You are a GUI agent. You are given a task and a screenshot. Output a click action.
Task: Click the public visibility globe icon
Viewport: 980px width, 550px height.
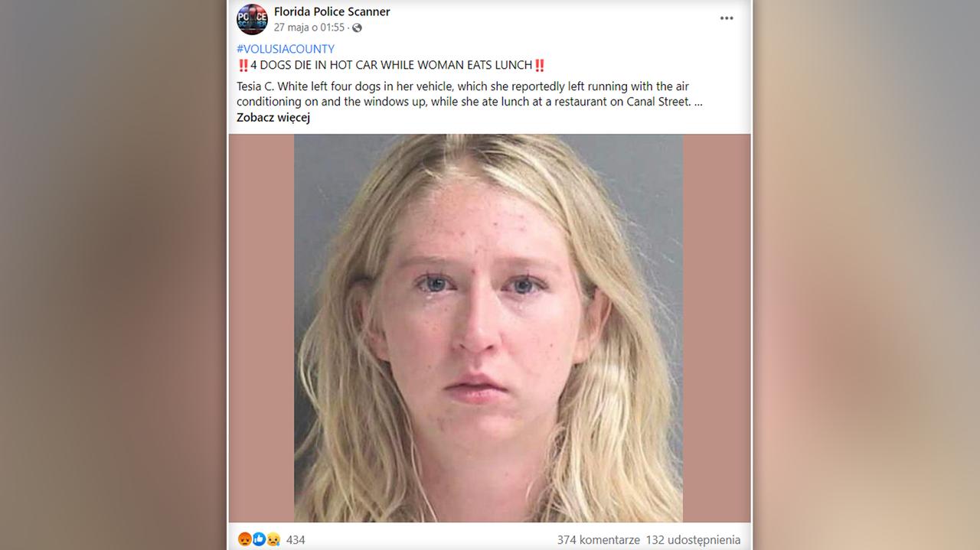tap(358, 28)
